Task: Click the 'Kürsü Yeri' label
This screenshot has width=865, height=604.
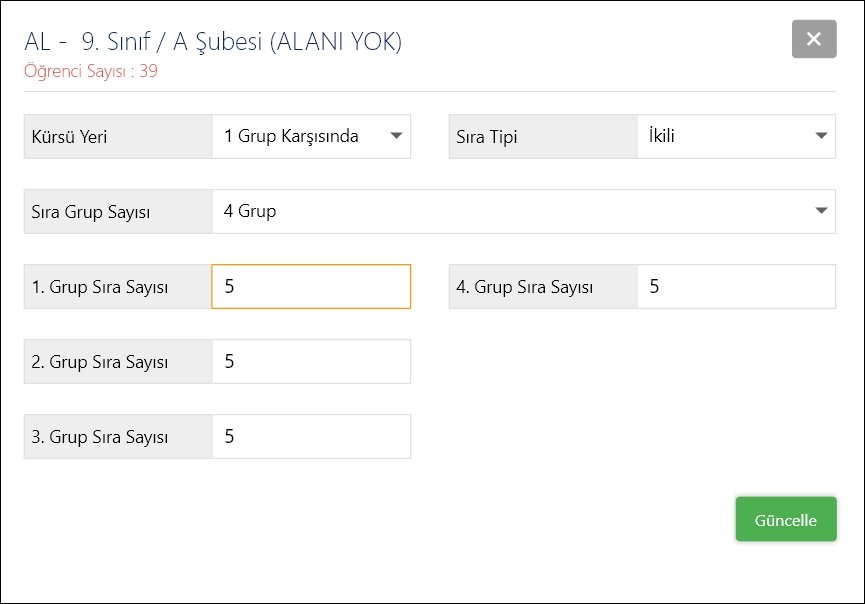Action: (x=70, y=137)
